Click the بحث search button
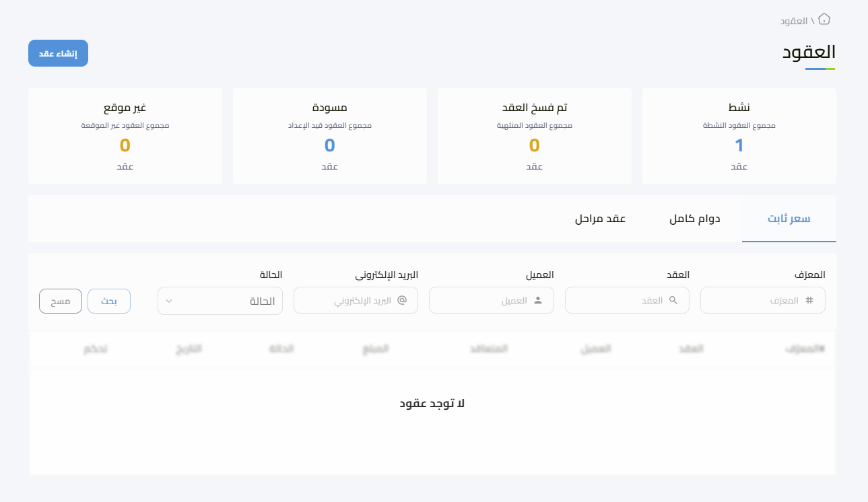868x502 pixels. click(x=109, y=301)
